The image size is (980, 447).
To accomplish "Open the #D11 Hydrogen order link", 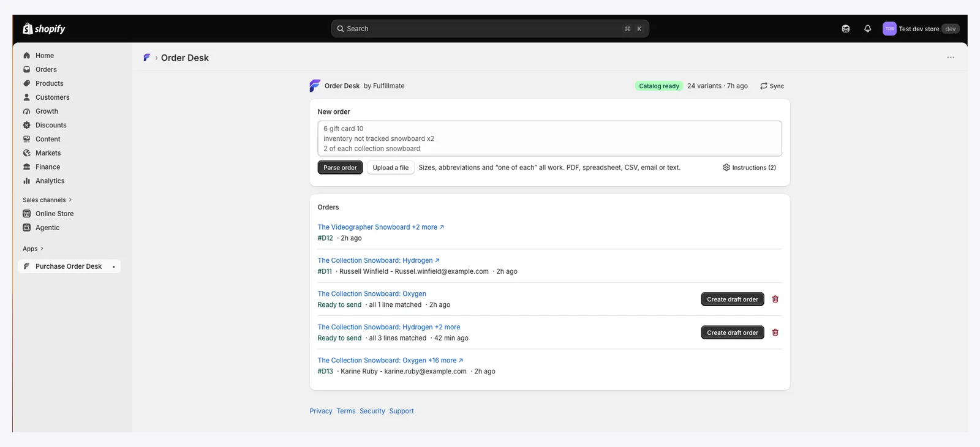I will (378, 261).
